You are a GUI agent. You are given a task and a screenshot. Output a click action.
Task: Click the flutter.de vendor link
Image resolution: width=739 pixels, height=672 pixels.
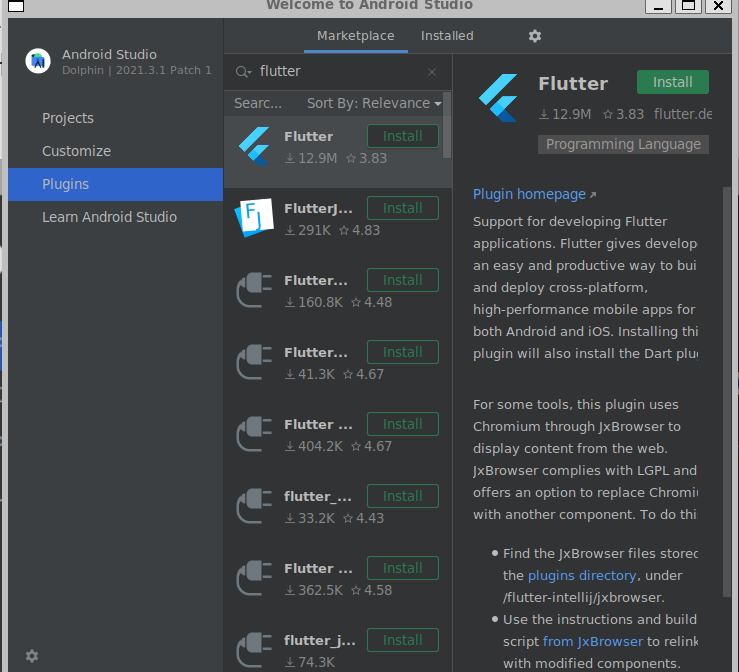tap(682, 114)
